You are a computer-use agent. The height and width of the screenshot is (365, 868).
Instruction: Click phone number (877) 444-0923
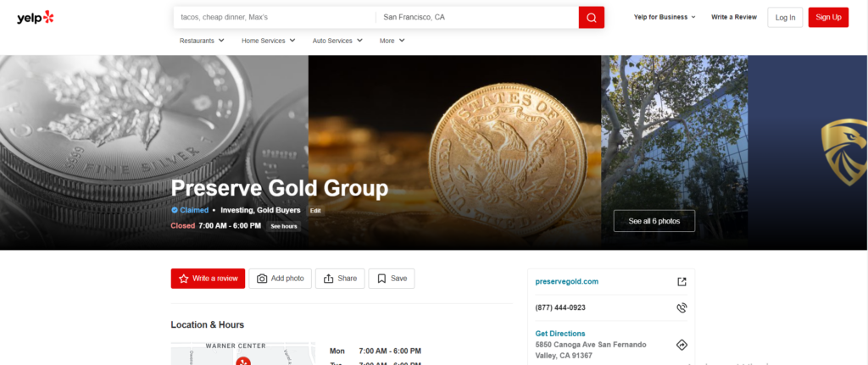tap(560, 307)
